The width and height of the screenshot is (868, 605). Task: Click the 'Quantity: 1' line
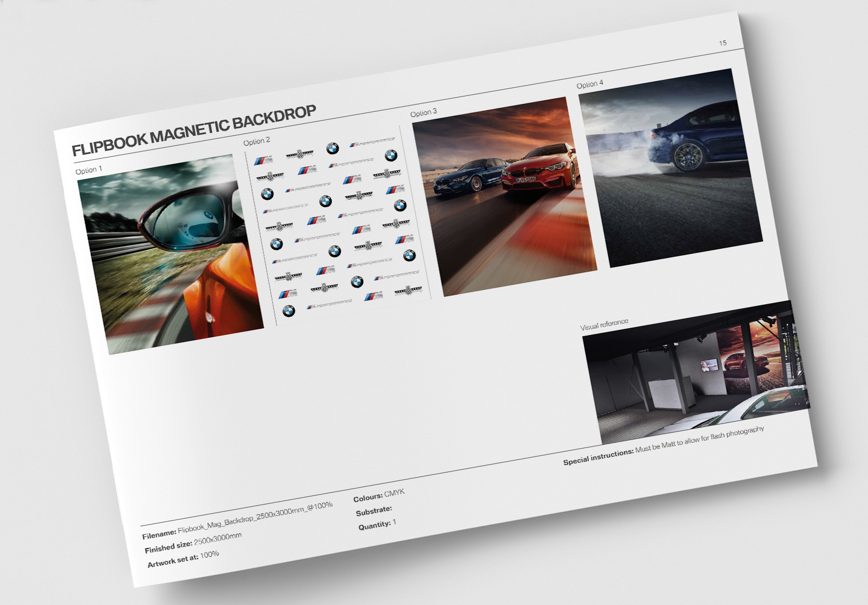click(377, 525)
